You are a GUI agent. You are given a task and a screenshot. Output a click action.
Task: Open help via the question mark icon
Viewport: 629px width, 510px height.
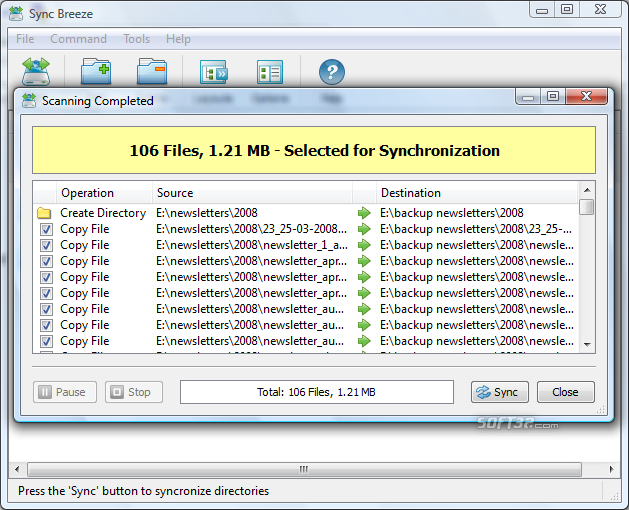coord(332,72)
